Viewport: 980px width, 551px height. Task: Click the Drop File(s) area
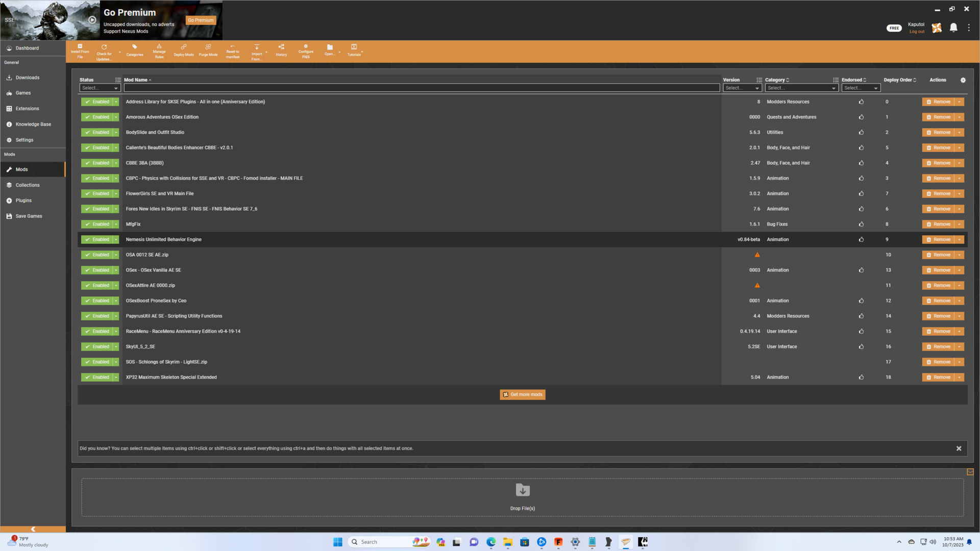[x=523, y=497]
